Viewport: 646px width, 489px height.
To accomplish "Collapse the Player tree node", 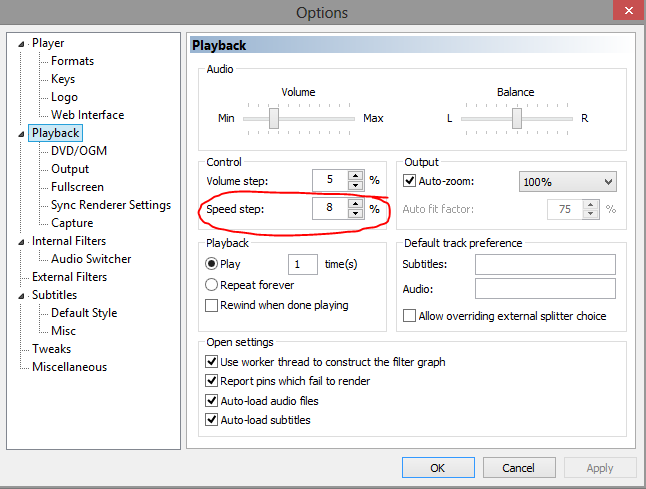I will (21, 44).
